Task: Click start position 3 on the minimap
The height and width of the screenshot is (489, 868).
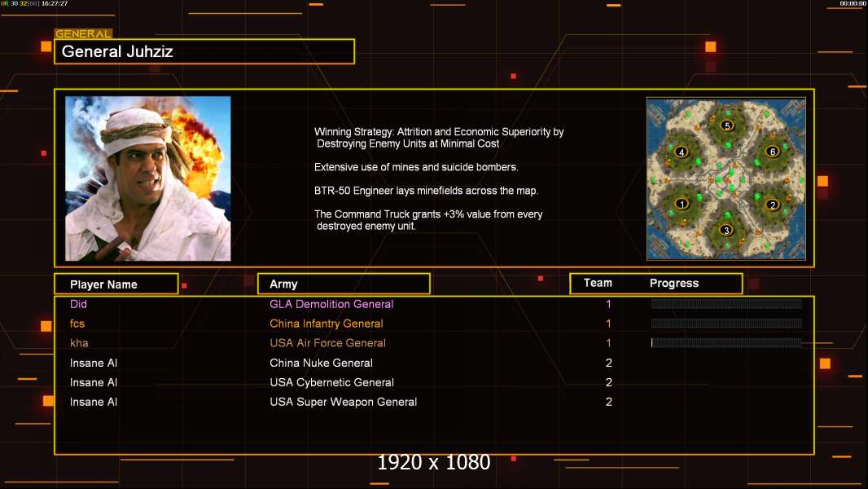Action: [x=726, y=230]
